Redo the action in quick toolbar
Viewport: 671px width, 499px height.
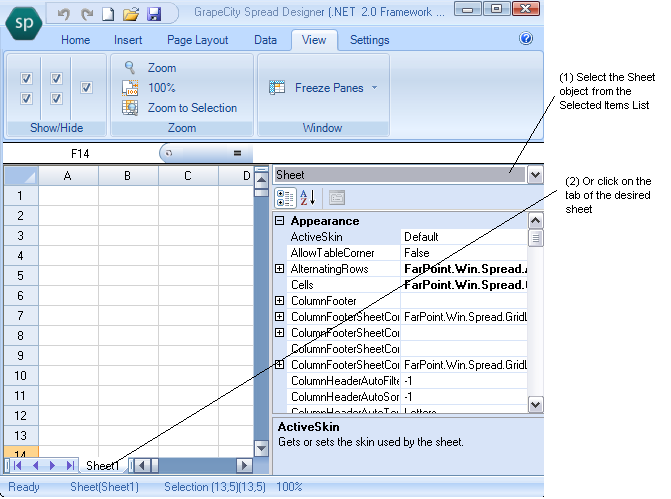pos(87,14)
